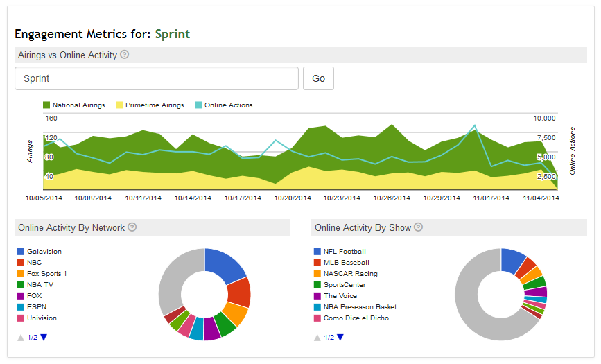Go to next show legend page arrow

click(340, 338)
